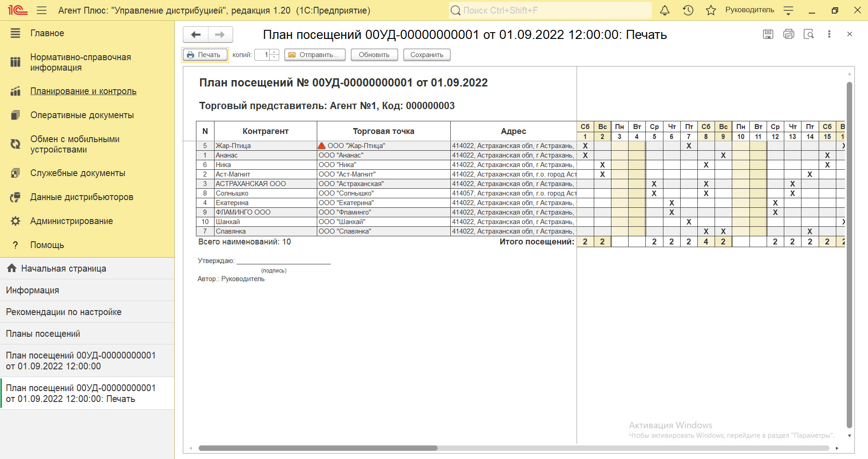Navigate forward with right arrow button
Image resolution: width=868 pixels, height=459 pixels.
point(220,34)
